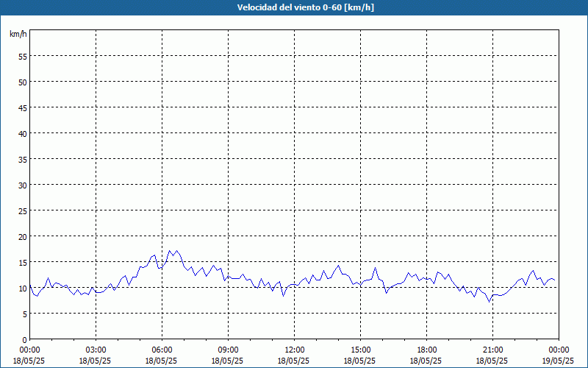Click the 'km/h' unit label on the y-axis
This screenshot has height=368, width=588.
18,35
